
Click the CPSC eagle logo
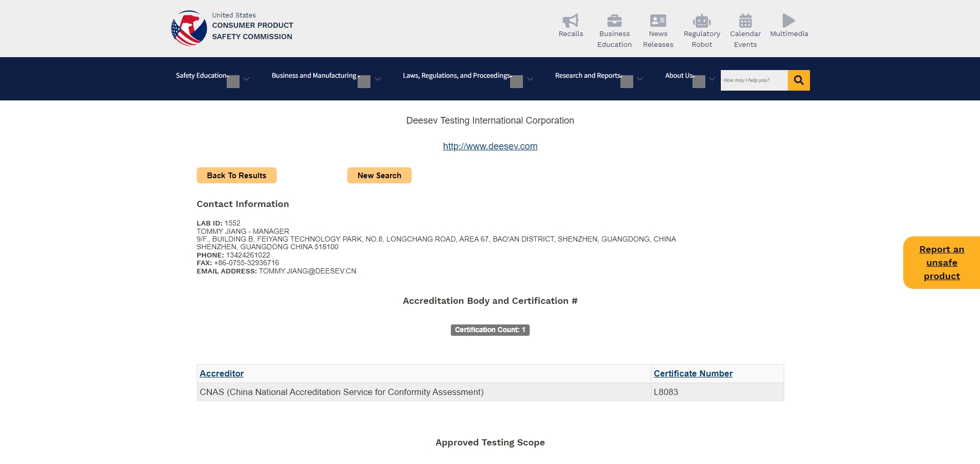[189, 28]
